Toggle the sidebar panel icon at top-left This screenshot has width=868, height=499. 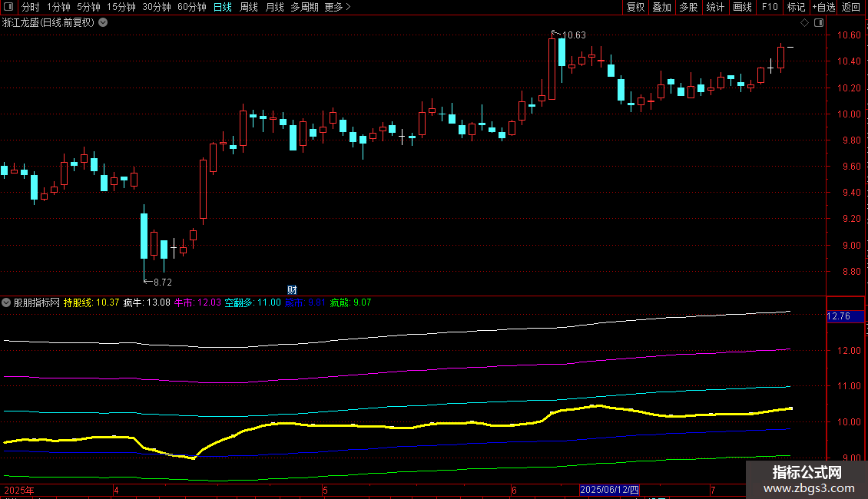click(8, 7)
